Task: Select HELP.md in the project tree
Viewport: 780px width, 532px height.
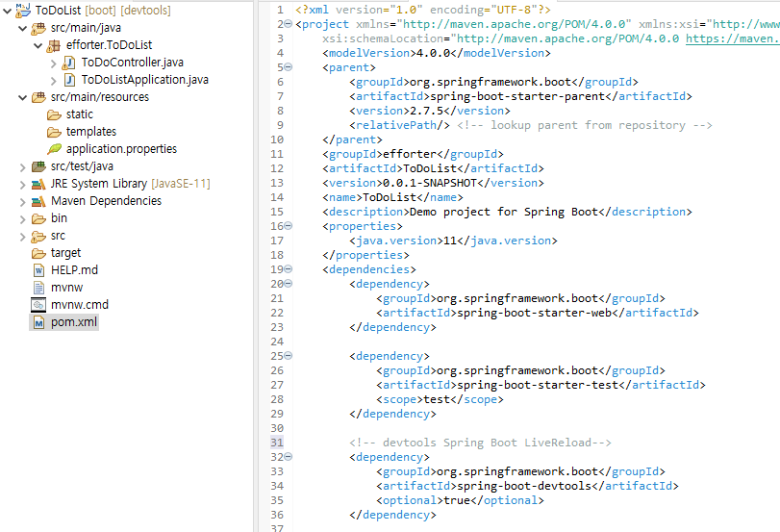Action: [75, 270]
